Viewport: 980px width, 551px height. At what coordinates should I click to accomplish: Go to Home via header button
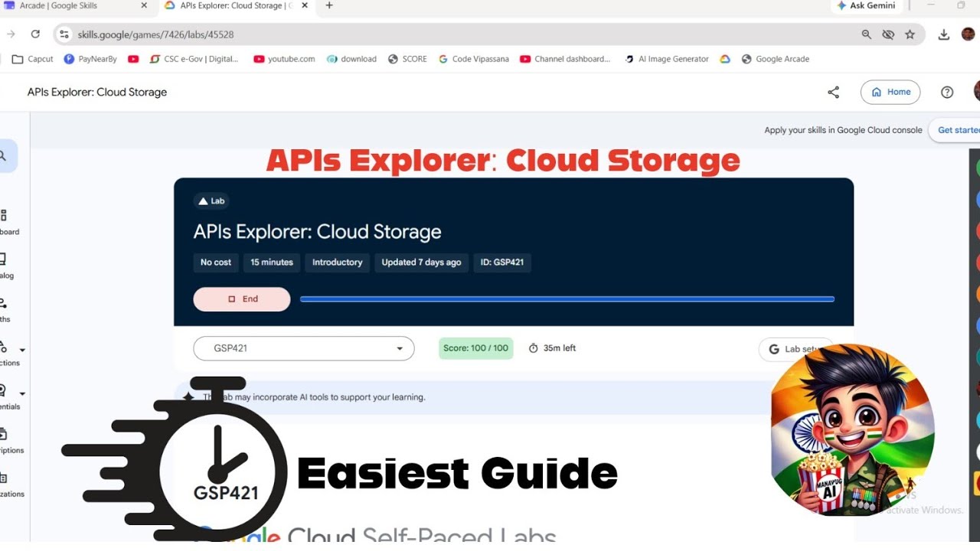coord(890,92)
